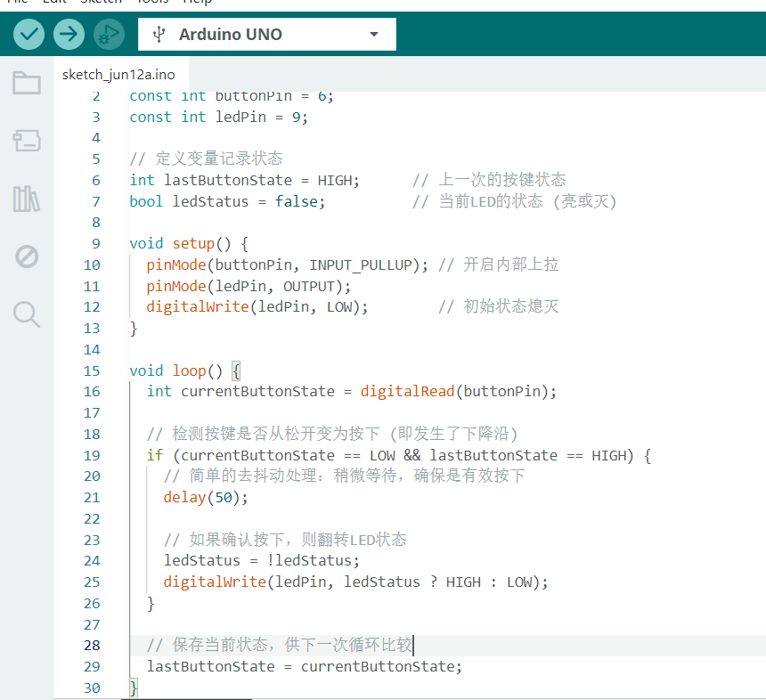The width and height of the screenshot is (766, 700).
Task: Click the comment '// 保存当前状态，供下一次循环比较'
Action: [280, 645]
